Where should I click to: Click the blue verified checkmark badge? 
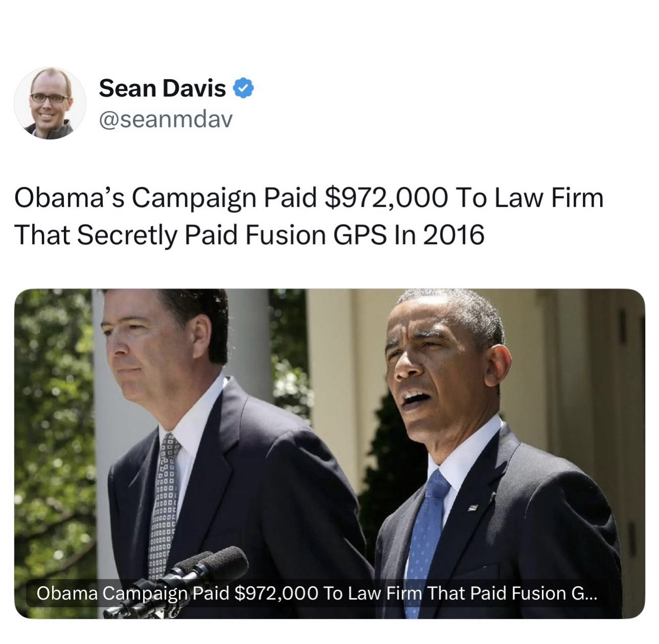point(244,88)
